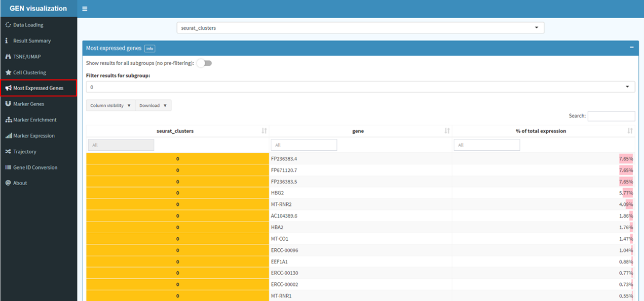
Task: Click the info button beside panel title
Action: (x=149, y=49)
